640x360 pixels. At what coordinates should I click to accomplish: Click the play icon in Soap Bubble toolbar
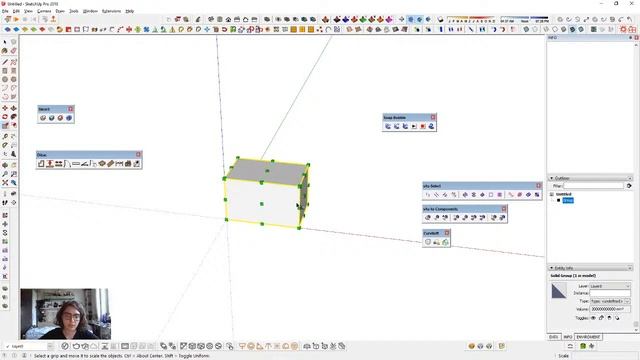click(x=414, y=127)
